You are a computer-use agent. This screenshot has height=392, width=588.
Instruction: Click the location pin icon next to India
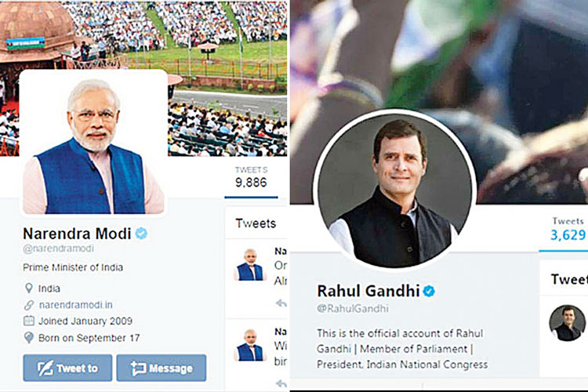[28, 288]
